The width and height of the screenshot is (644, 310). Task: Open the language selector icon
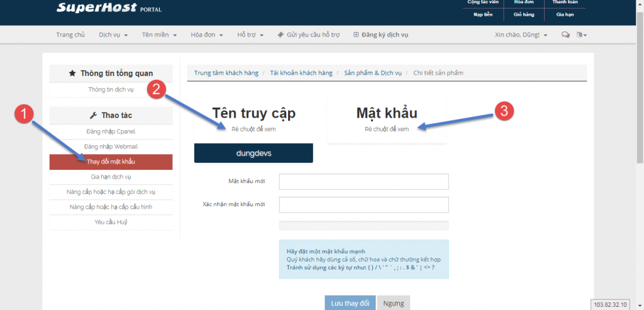581,35
